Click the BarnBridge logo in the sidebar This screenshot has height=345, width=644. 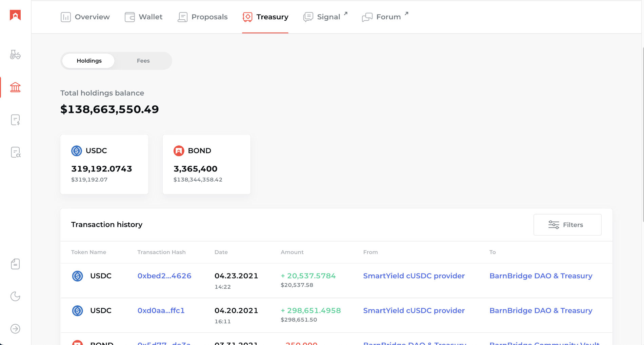tap(15, 15)
